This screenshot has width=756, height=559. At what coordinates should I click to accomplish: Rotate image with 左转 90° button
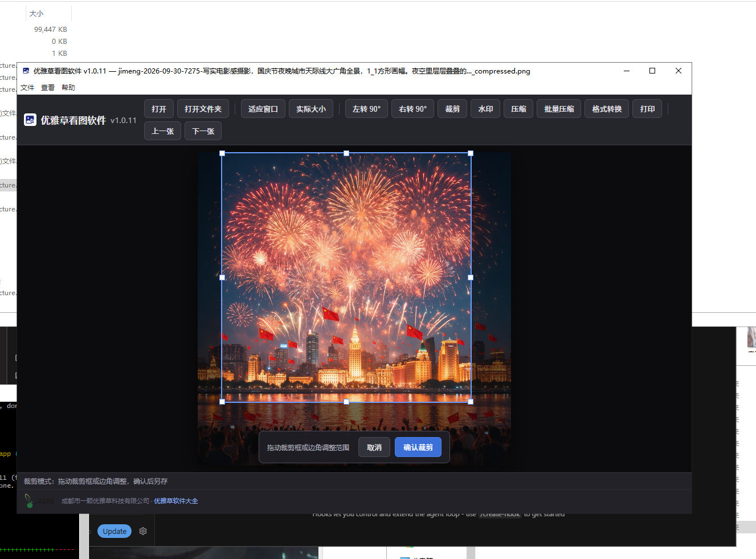366,109
